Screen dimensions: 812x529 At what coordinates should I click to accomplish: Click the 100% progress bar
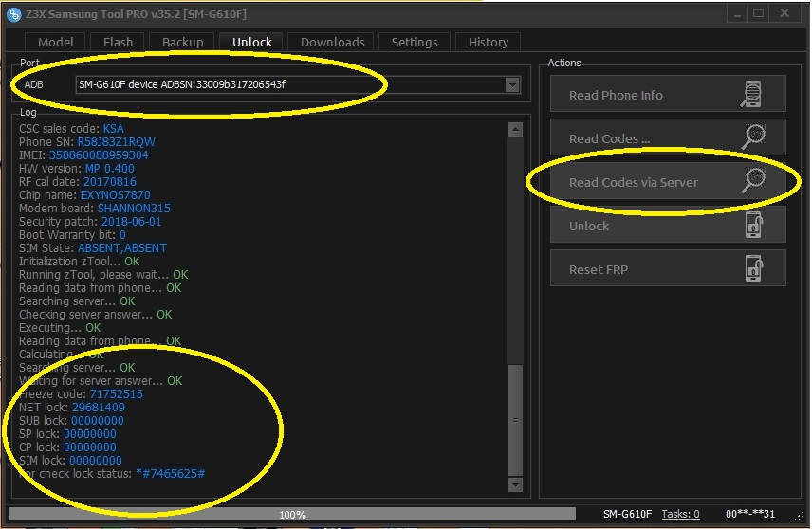click(292, 514)
